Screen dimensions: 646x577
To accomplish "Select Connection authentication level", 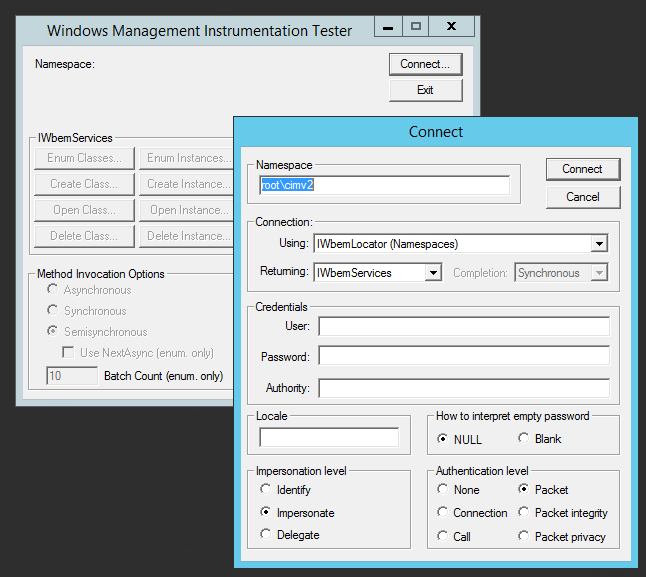I will pyautogui.click(x=443, y=513).
